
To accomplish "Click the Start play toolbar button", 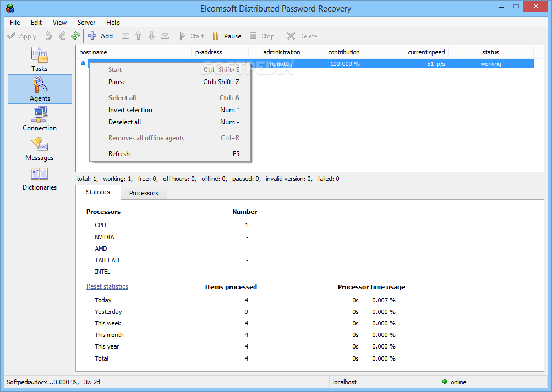I will pos(192,36).
